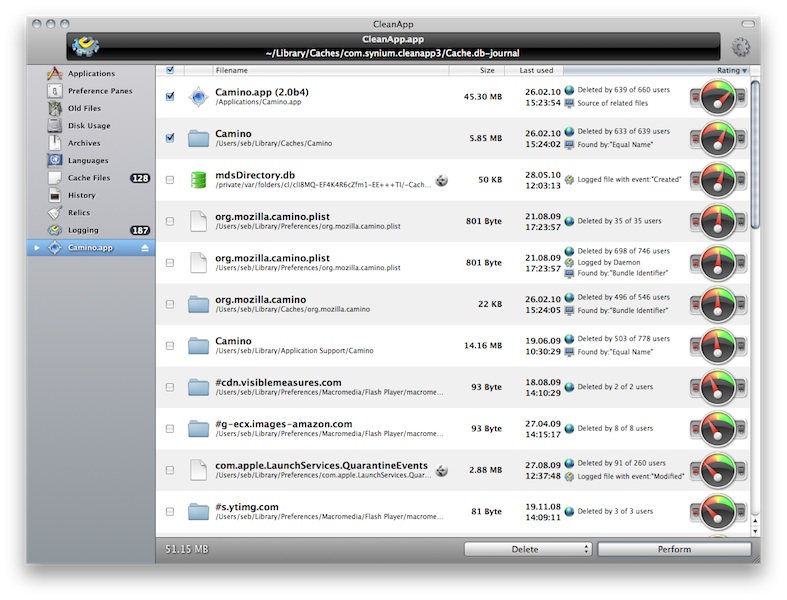Open the Delete action dropdown
787x600 pixels.
528,549
